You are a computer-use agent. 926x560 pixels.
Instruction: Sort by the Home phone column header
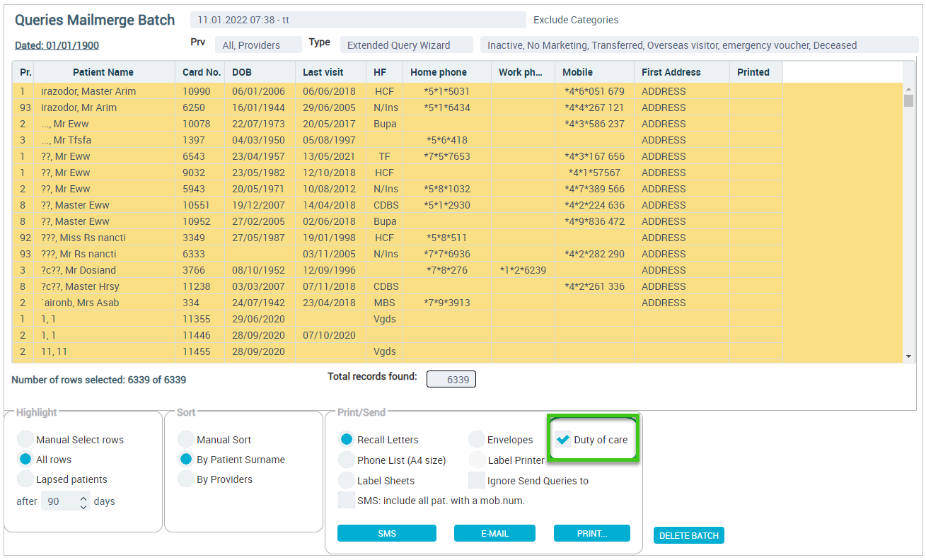[447, 72]
